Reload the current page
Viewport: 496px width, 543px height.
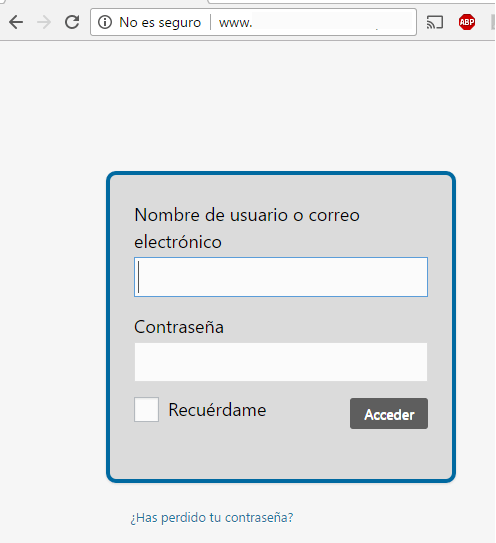72,22
